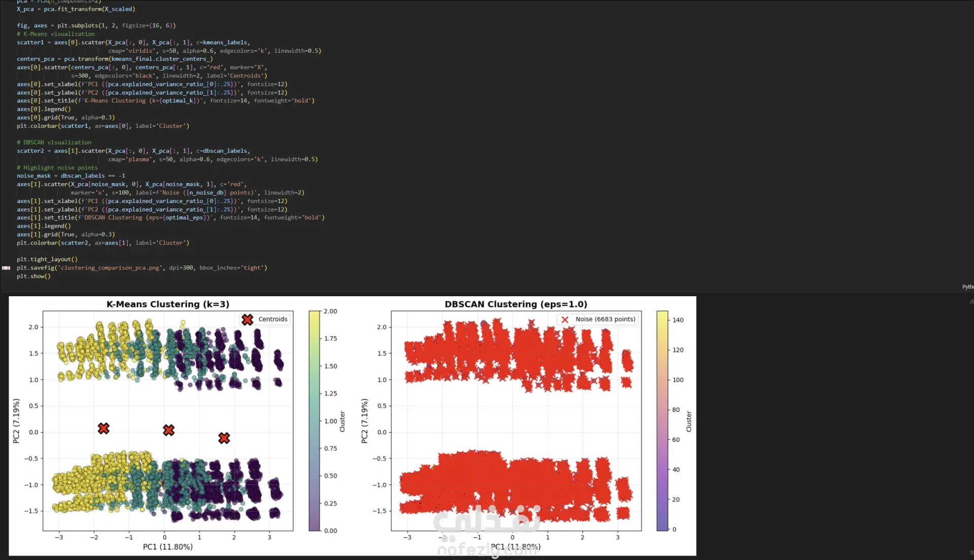The image size is (974, 560).
Task: Click the K-Means Clustering (k=3) plot title
Action: (167, 304)
